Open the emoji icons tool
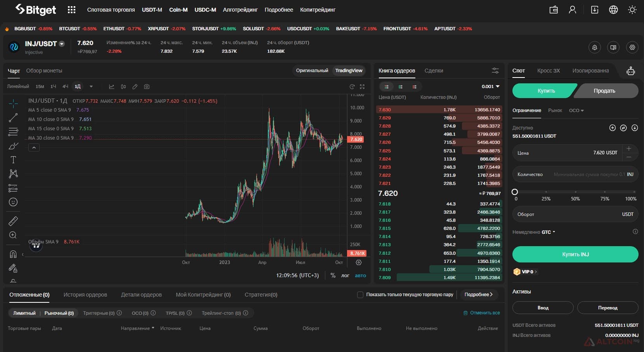The height and width of the screenshot is (352, 644). coord(13,202)
